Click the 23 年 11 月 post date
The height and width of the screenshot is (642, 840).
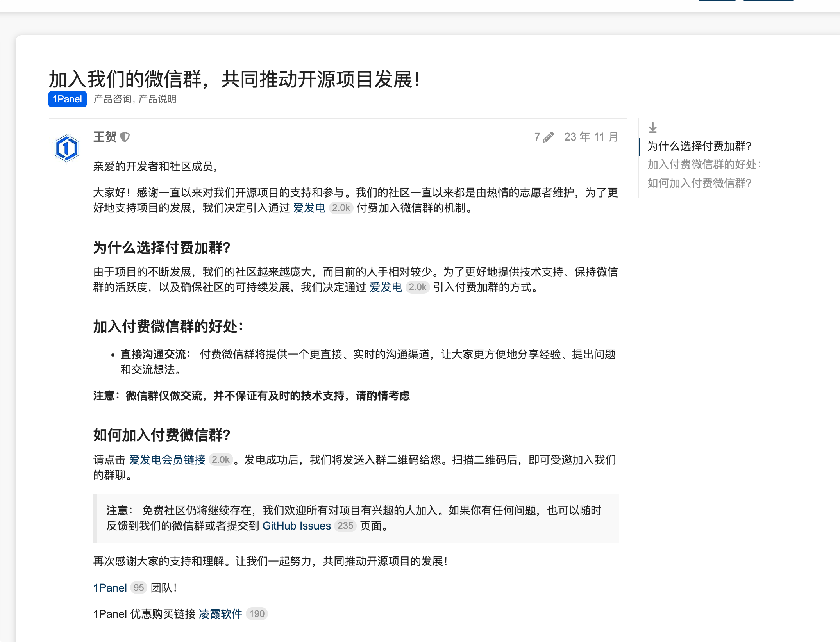coord(591,137)
